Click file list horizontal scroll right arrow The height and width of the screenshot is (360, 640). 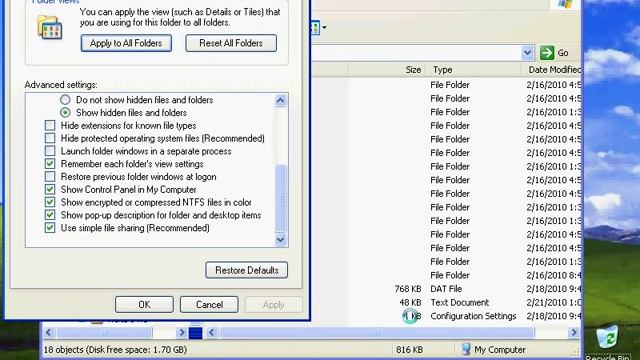tap(573, 333)
